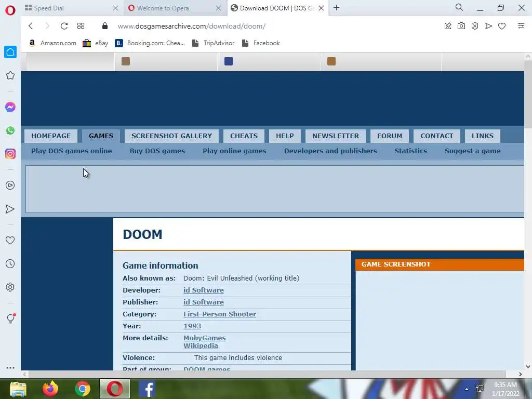The width and height of the screenshot is (532, 399).
Task: Close the Speed Dial tab
Action: click(115, 8)
